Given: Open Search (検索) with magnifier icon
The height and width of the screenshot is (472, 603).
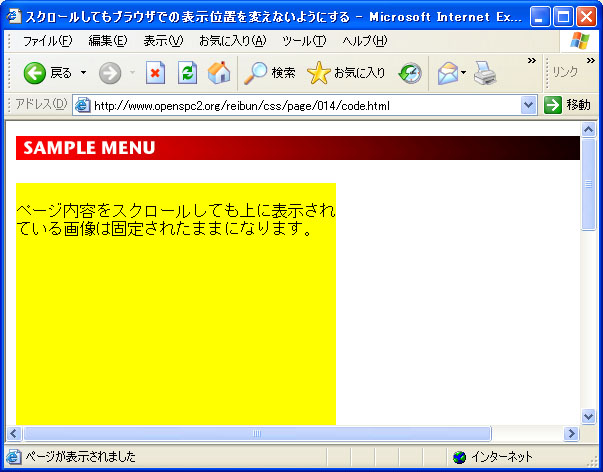Looking at the screenshot, I should tap(270, 73).
